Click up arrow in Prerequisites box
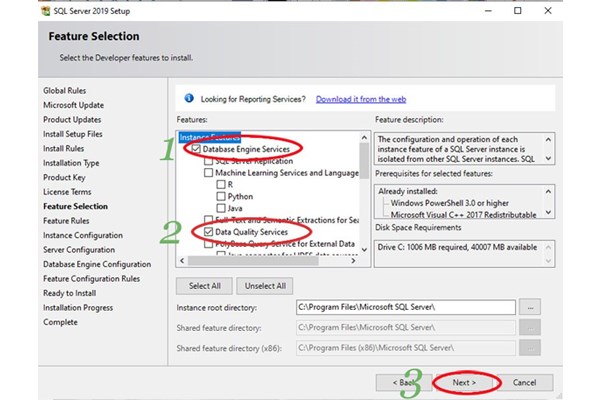Image resolution: width=600 pixels, height=400 pixels. point(548,191)
